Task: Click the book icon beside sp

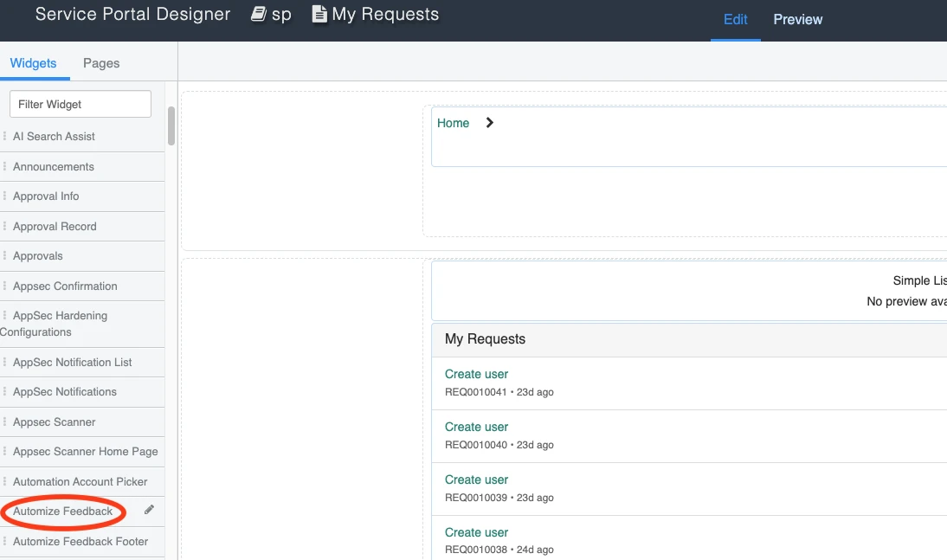Action: pos(258,15)
